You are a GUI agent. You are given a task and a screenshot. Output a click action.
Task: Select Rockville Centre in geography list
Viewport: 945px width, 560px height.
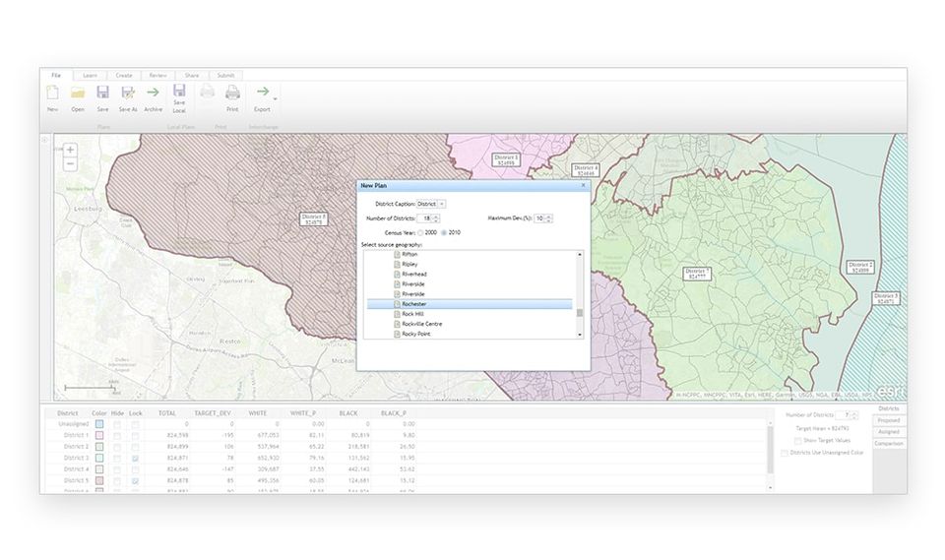tap(422, 324)
